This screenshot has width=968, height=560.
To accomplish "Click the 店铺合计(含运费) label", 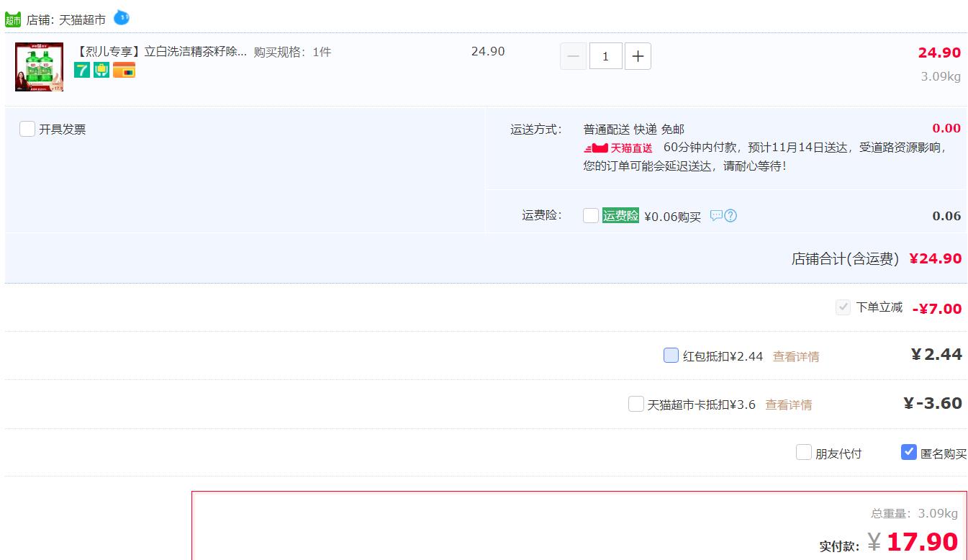I will click(846, 258).
